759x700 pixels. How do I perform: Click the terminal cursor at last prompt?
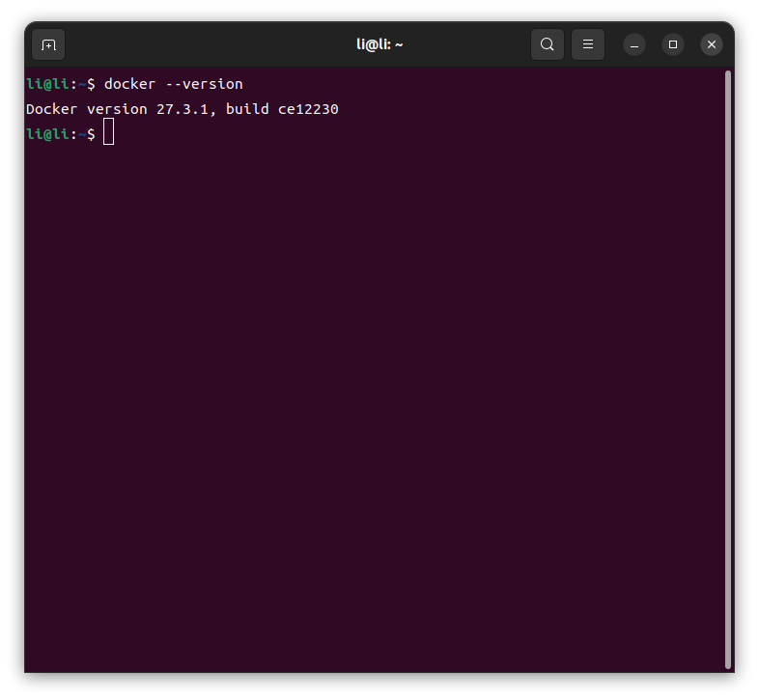[108, 131]
